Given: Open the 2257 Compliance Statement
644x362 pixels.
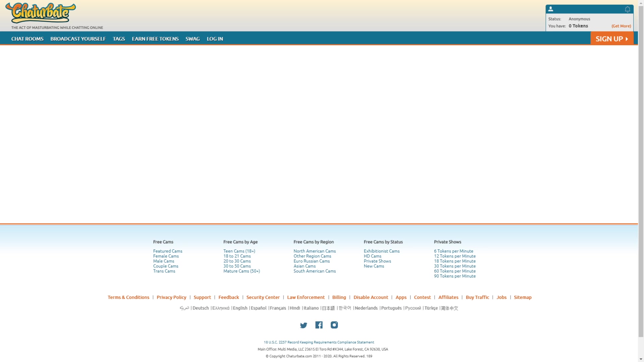Looking at the screenshot, I should tap(319, 342).
